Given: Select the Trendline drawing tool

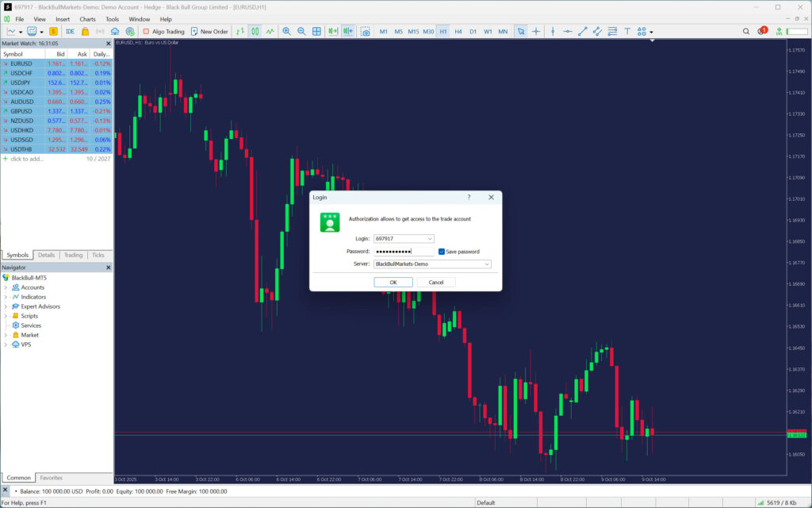Looking at the screenshot, I should coord(583,32).
